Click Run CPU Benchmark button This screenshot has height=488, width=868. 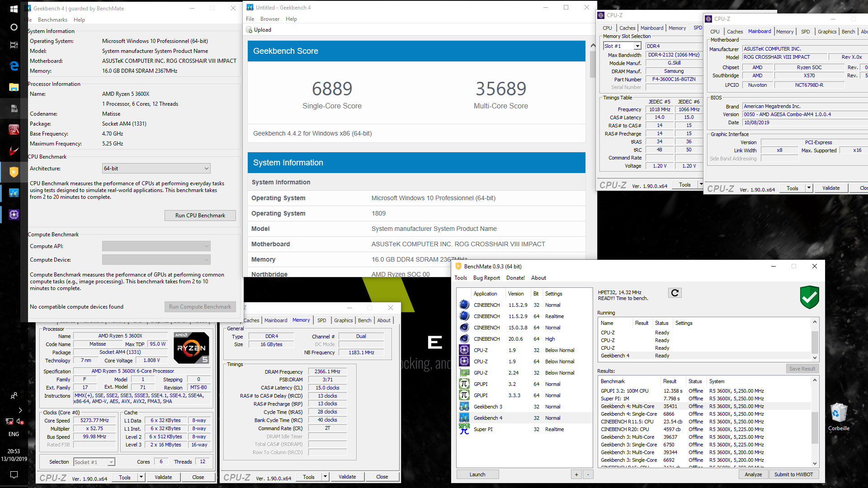(200, 216)
